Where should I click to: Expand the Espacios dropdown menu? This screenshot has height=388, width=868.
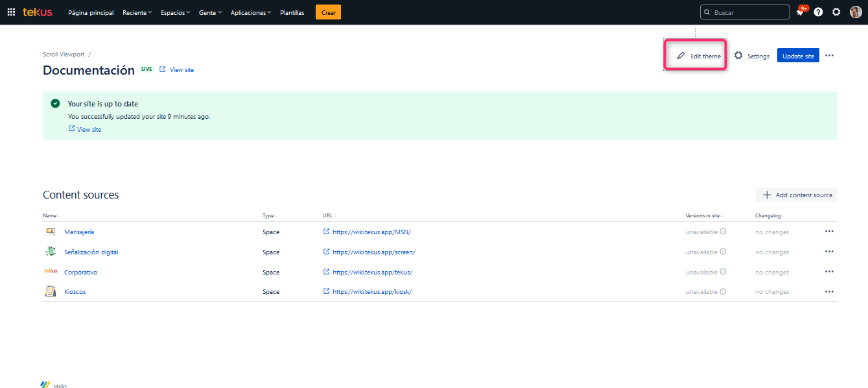point(175,12)
